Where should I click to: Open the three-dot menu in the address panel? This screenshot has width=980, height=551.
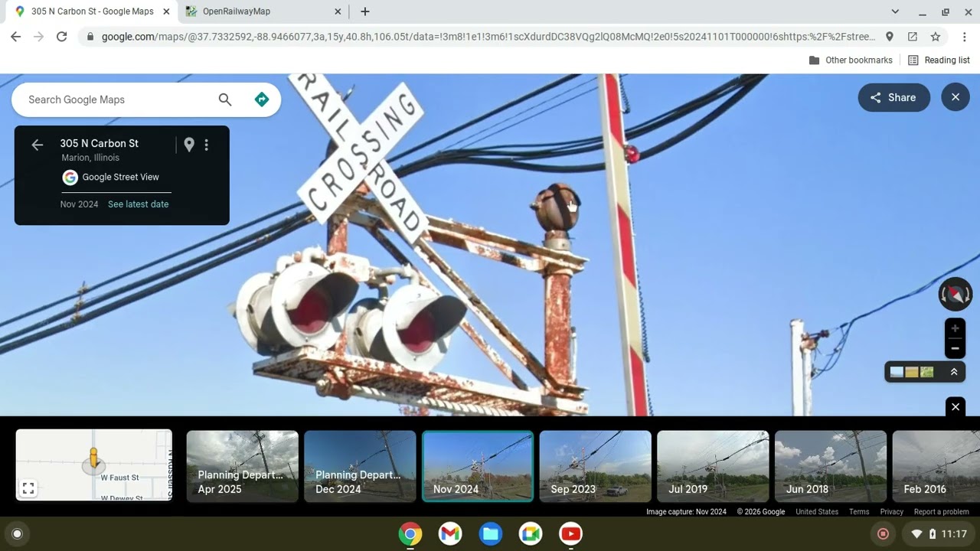click(x=206, y=145)
